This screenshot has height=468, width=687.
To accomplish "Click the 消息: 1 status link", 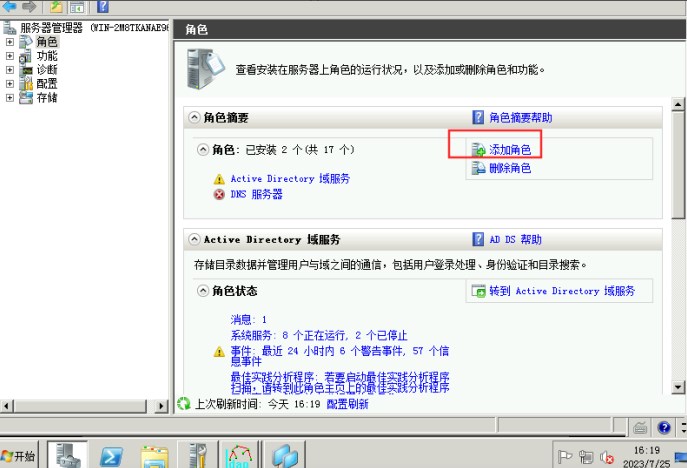I will click(x=248, y=319).
